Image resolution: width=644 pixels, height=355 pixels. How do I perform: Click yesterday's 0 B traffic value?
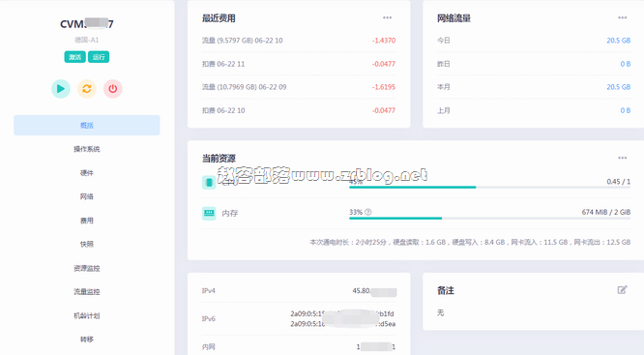pos(626,64)
